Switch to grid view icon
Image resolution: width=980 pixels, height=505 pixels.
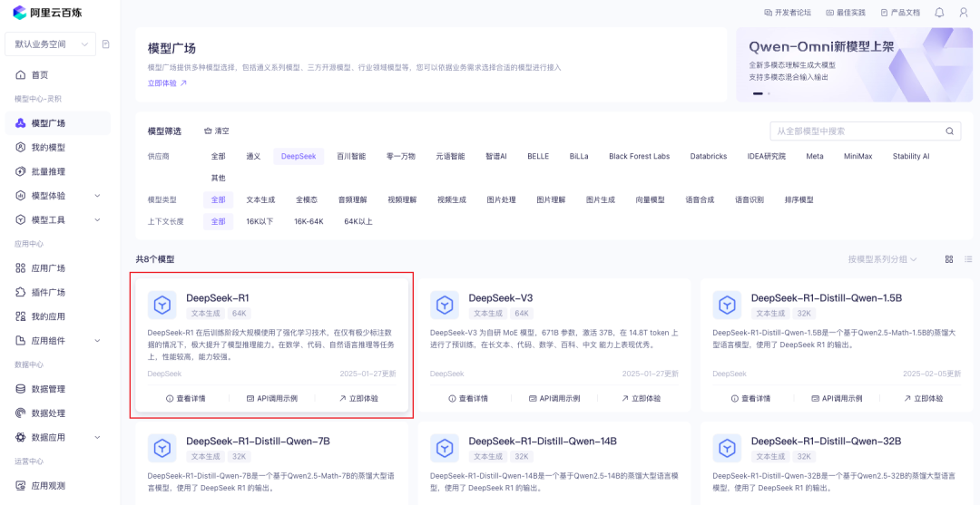pyautogui.click(x=949, y=259)
